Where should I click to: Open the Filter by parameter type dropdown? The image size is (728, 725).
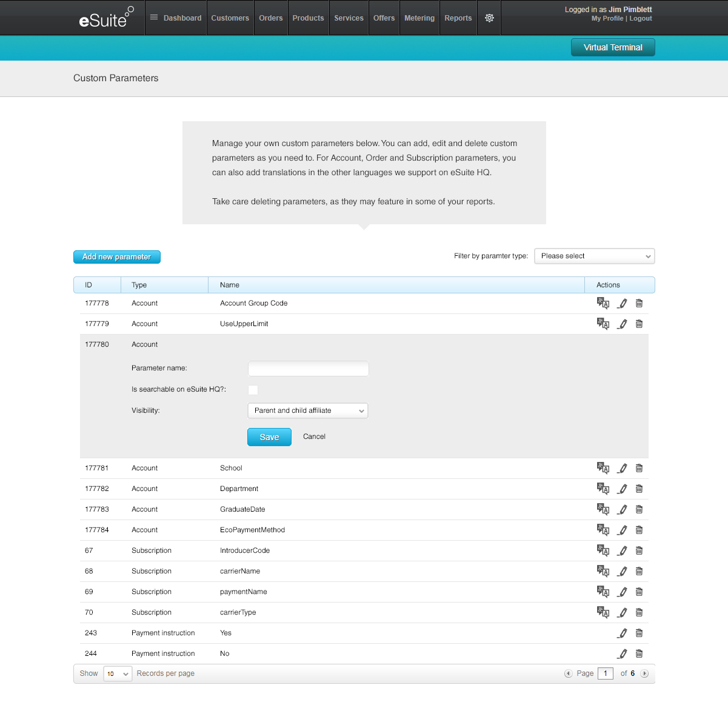click(x=594, y=256)
